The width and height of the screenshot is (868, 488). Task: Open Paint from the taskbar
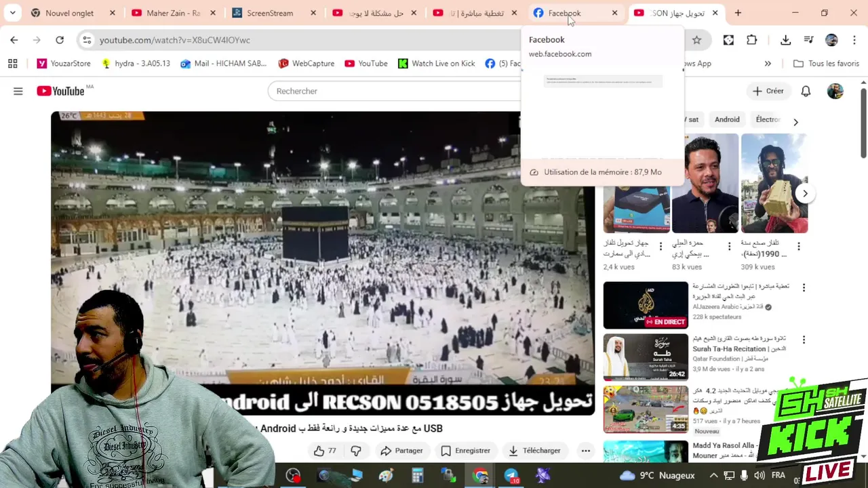386,476
